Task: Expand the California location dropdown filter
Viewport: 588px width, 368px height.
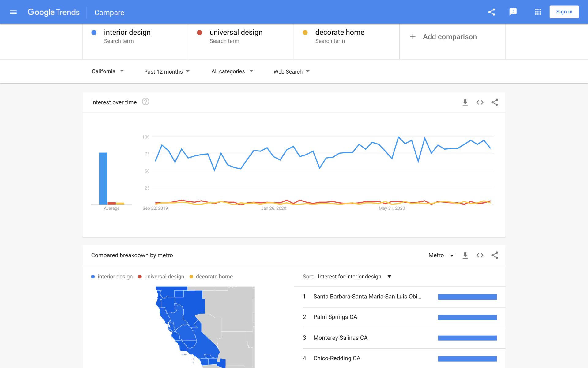Action: (107, 71)
